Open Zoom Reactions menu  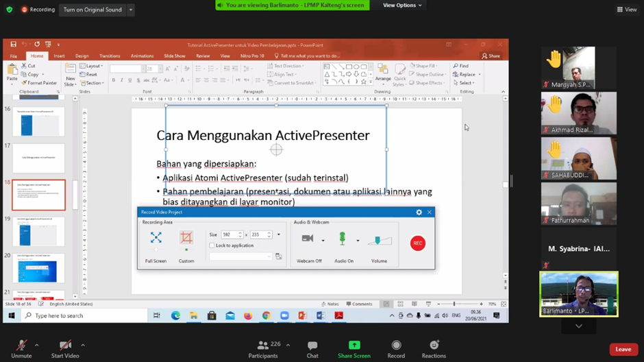434,349
